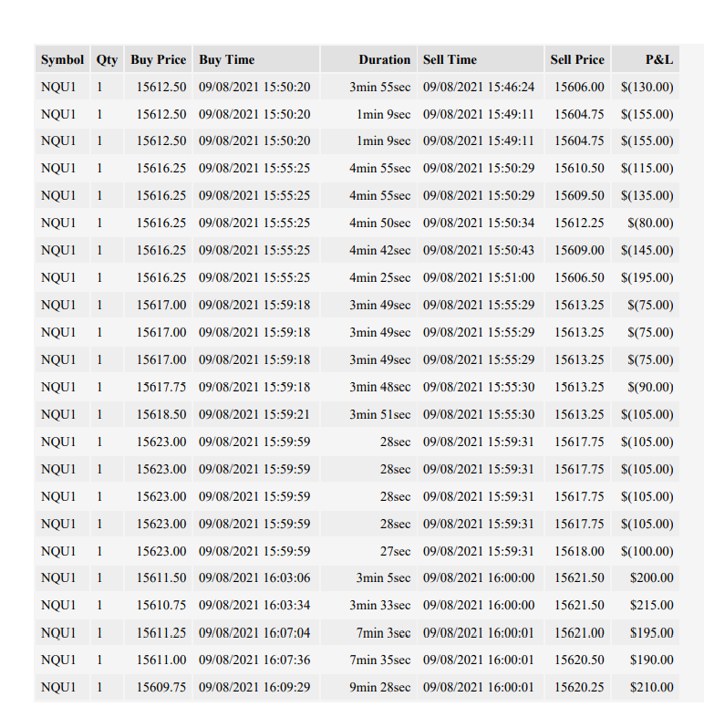Select the Duration column header

369,59
